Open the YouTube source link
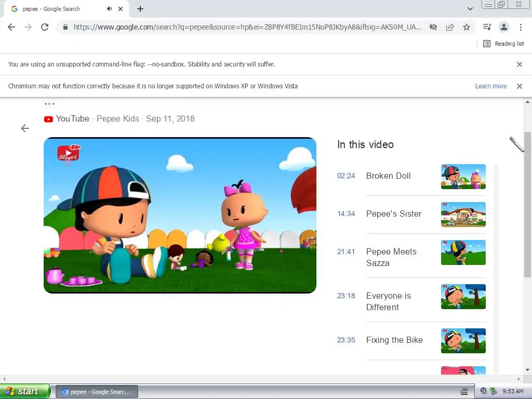The width and height of the screenshot is (532, 399). (73, 119)
